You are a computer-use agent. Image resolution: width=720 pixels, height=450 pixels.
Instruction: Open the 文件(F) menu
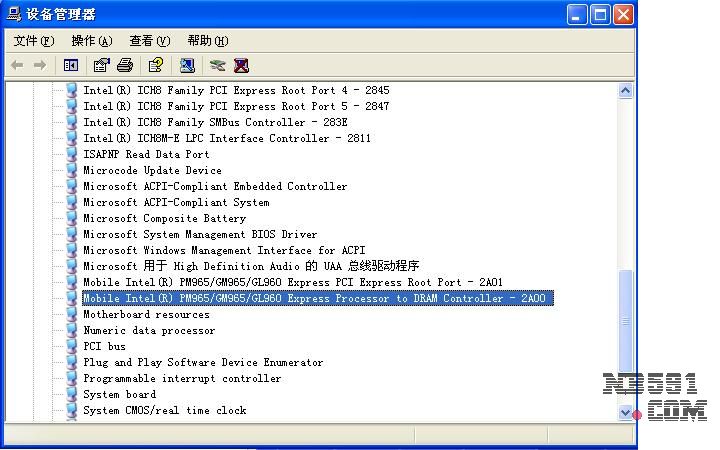pos(34,41)
